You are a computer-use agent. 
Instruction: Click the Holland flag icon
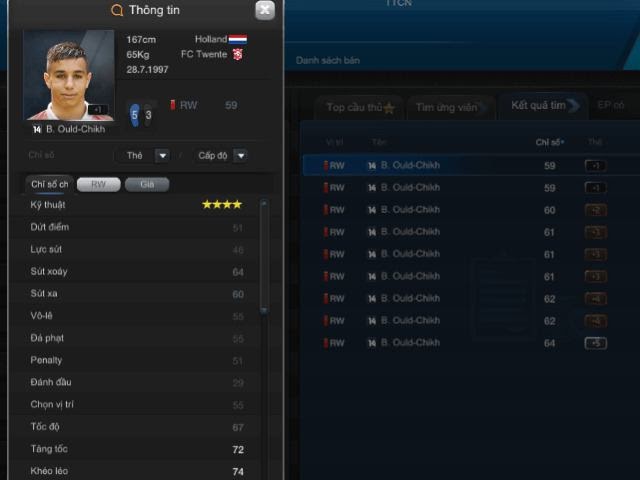tap(238, 39)
